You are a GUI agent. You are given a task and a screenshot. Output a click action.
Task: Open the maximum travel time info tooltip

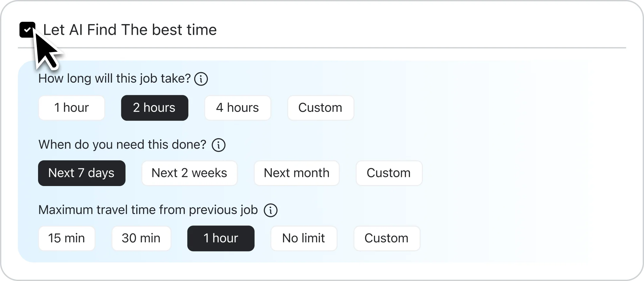[271, 210]
